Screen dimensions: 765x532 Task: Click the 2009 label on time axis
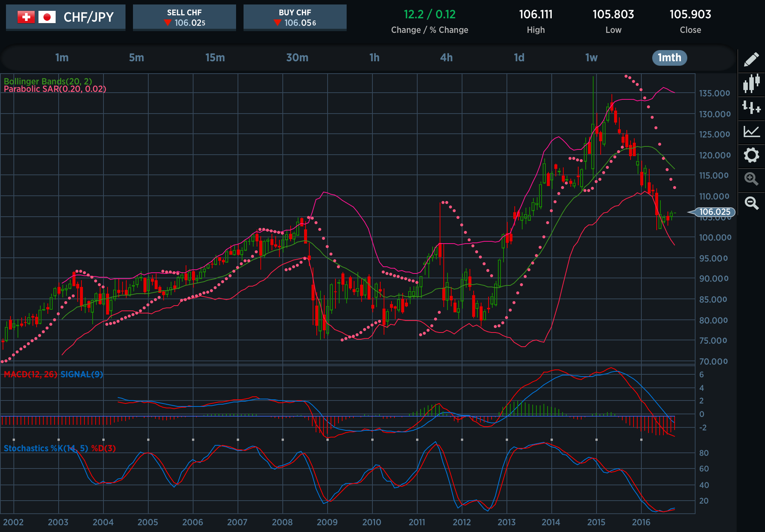point(327,522)
